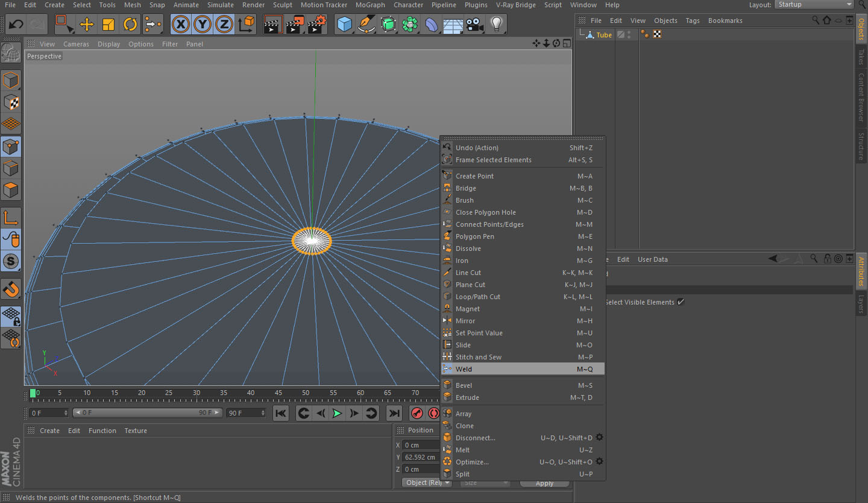Click frame 50 on the timeline ruler
Screen dimensions: 868x503
pos(306,394)
